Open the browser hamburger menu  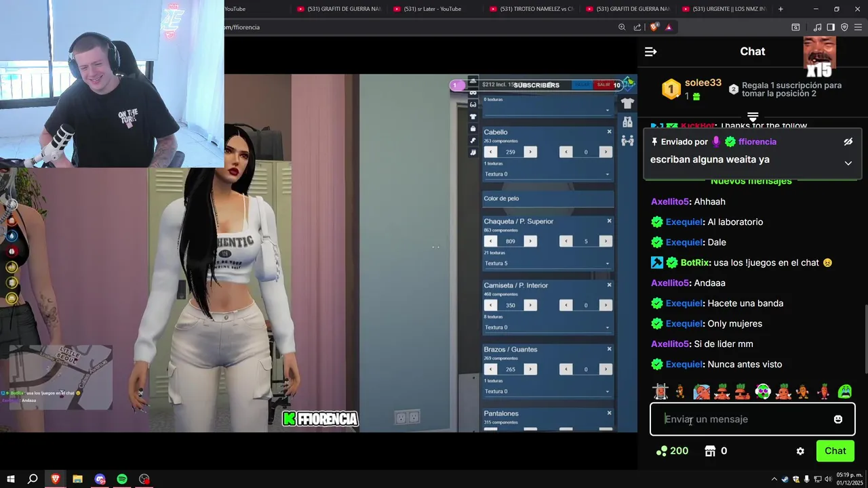858,27
